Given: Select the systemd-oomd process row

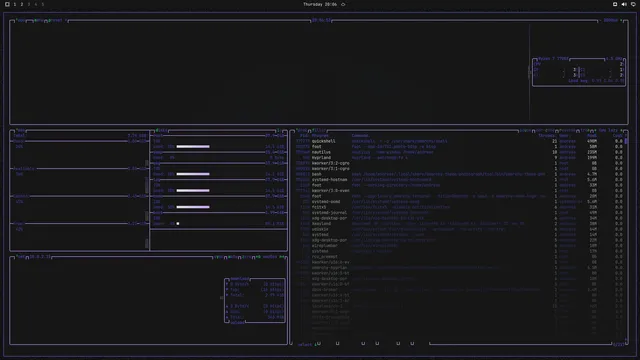Looking at the screenshot, I should pyautogui.click(x=459, y=202).
